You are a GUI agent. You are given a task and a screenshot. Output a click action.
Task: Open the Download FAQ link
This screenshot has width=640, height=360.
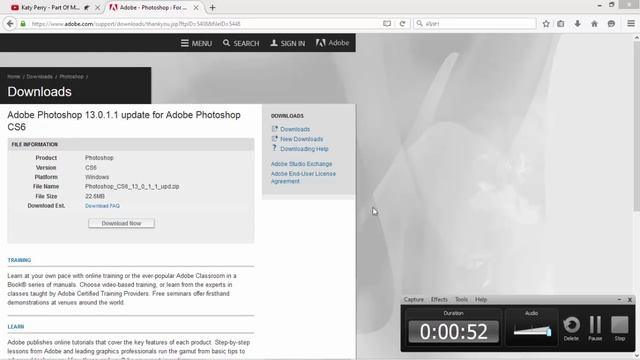(x=102, y=206)
